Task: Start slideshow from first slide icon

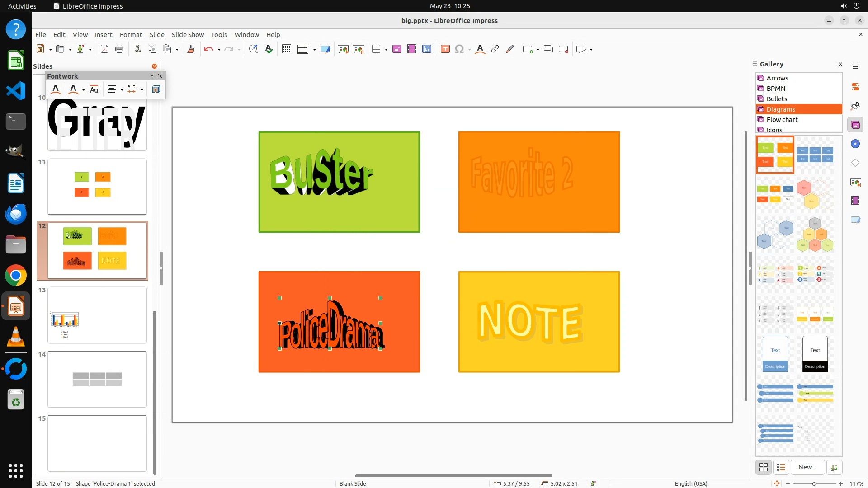Action: pyautogui.click(x=344, y=49)
